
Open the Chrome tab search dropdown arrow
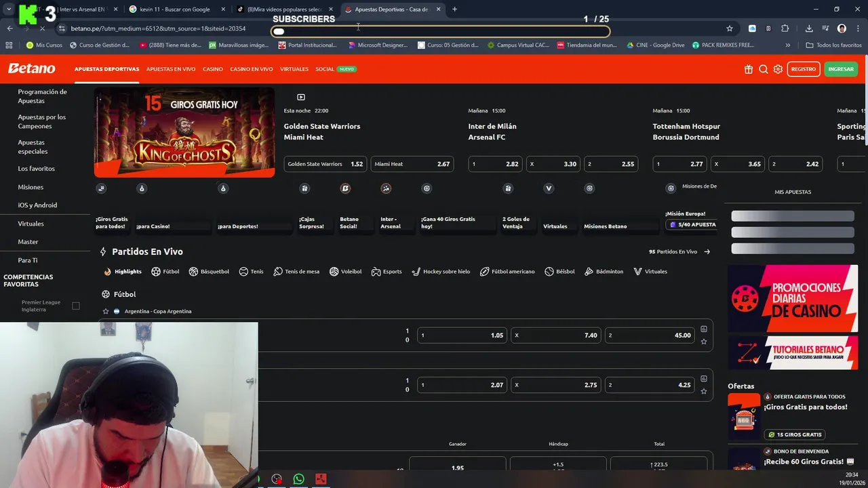9,9
